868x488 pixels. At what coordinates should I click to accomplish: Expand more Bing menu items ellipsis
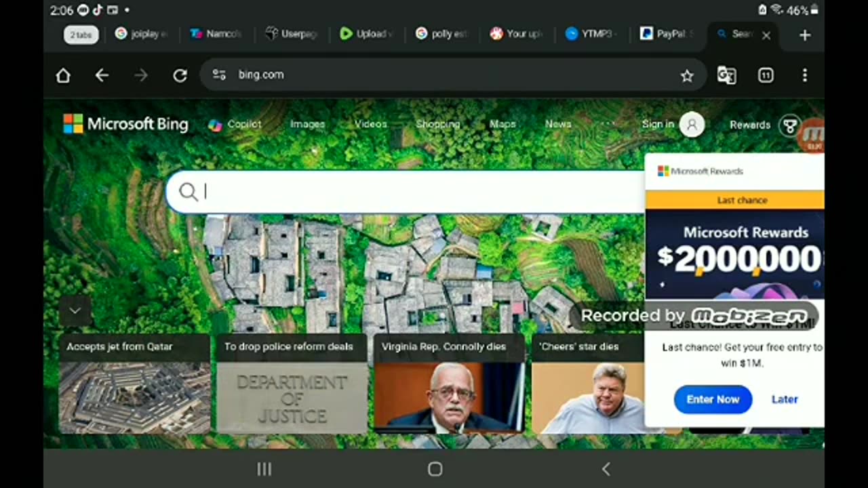(x=608, y=124)
